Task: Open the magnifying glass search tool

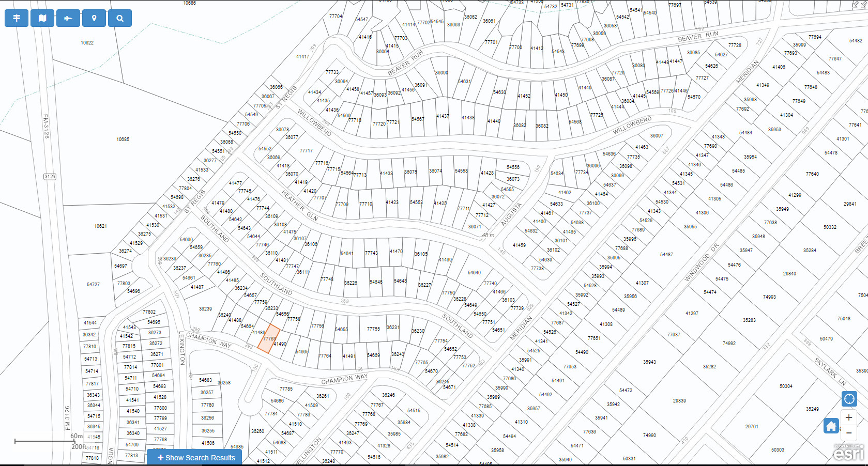Action: pyautogui.click(x=120, y=18)
